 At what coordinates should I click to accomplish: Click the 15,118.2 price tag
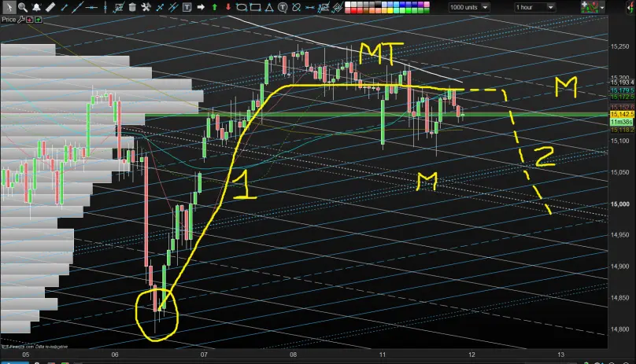pos(622,130)
